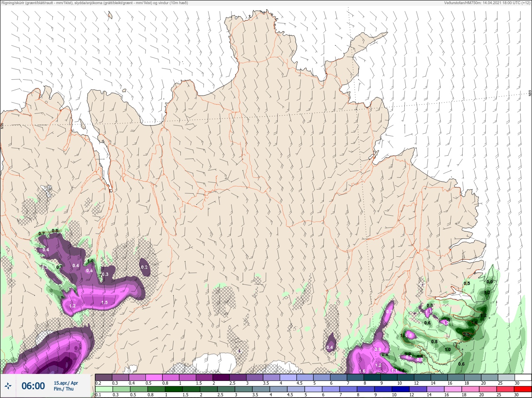Click the 06:00 forecast time display
Image resolution: width=532 pixels, height=398 pixels.
(33, 386)
